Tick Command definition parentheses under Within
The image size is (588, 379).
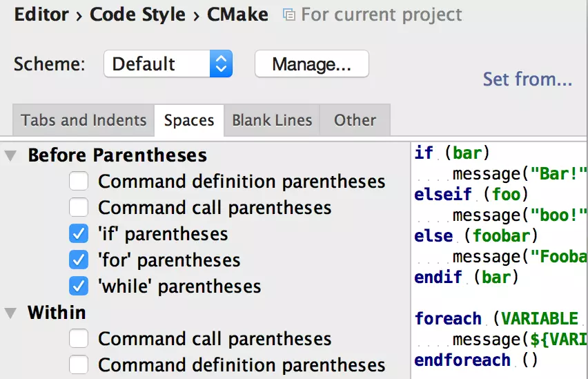tap(79, 365)
